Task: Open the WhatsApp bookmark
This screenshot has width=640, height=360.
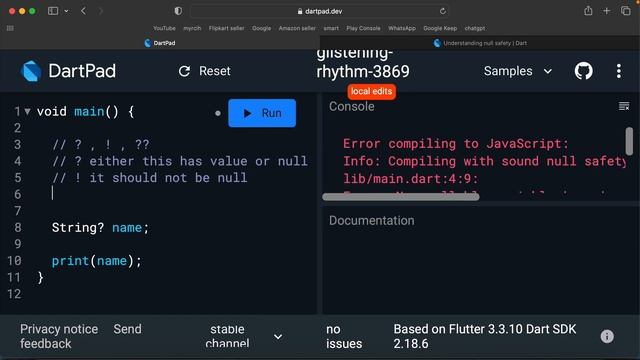Action: tap(402, 28)
